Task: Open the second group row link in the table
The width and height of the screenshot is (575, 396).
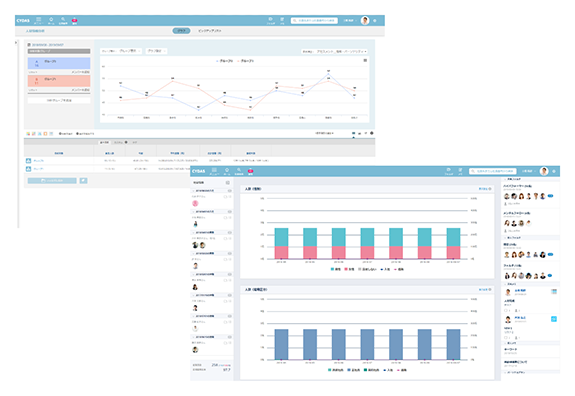Action: (39, 169)
